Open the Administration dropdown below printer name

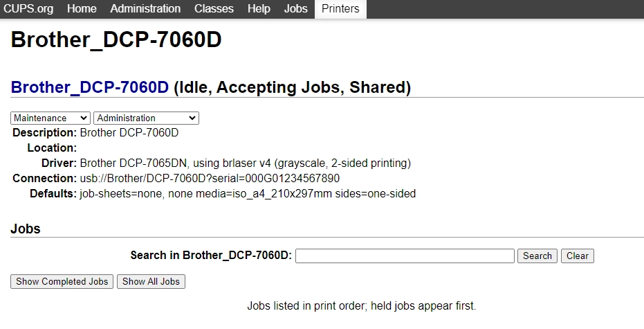coord(146,118)
